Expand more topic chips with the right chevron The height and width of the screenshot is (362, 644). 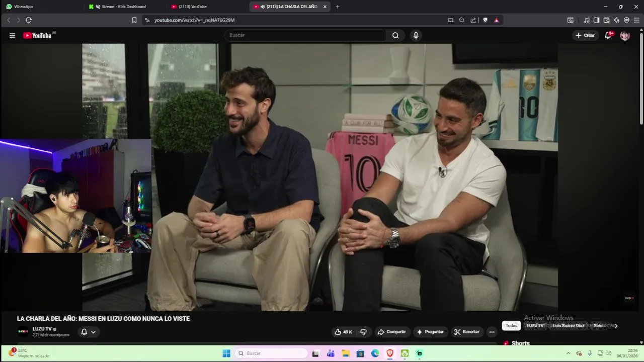tap(616, 326)
